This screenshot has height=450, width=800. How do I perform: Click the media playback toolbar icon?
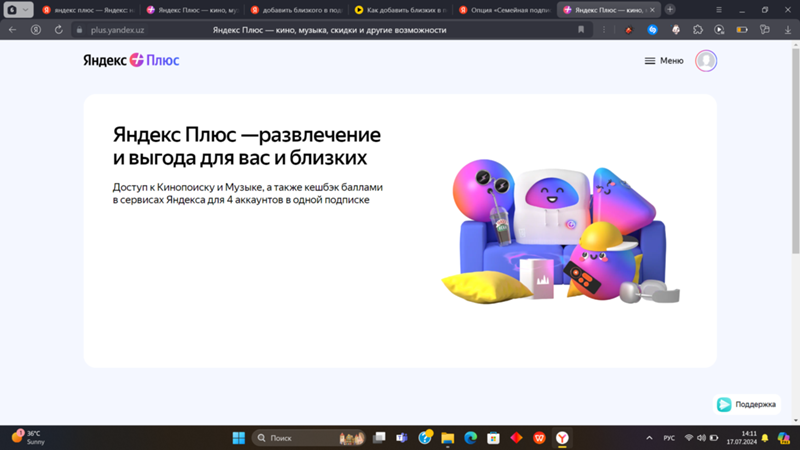(x=719, y=30)
